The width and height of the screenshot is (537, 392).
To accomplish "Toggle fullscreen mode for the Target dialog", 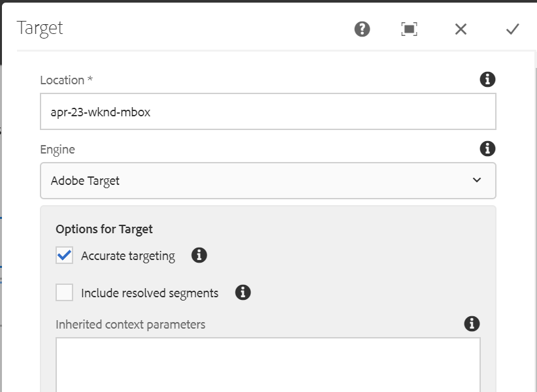I will [409, 29].
